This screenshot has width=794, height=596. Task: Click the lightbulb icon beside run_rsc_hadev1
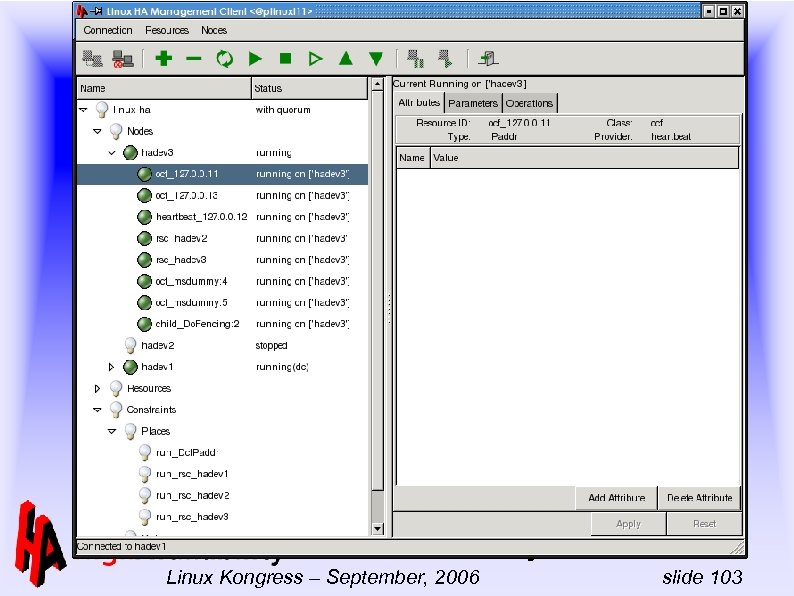pos(145,474)
